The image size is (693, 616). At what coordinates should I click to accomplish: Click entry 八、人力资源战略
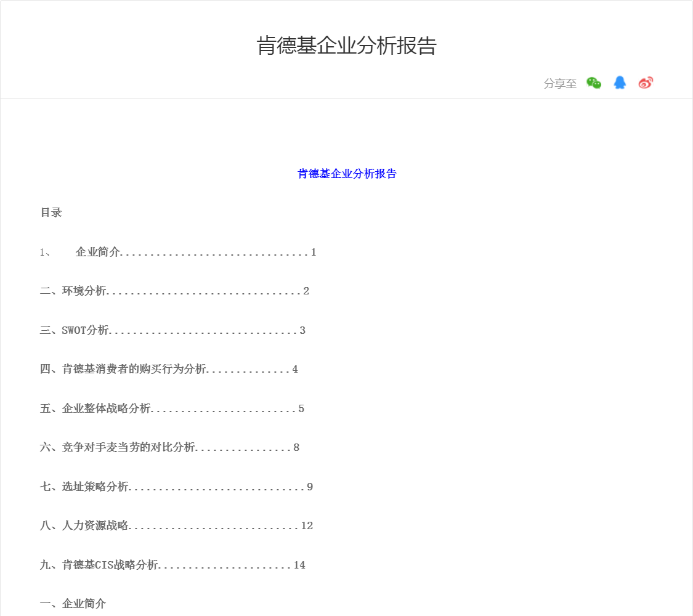pyautogui.click(x=176, y=525)
